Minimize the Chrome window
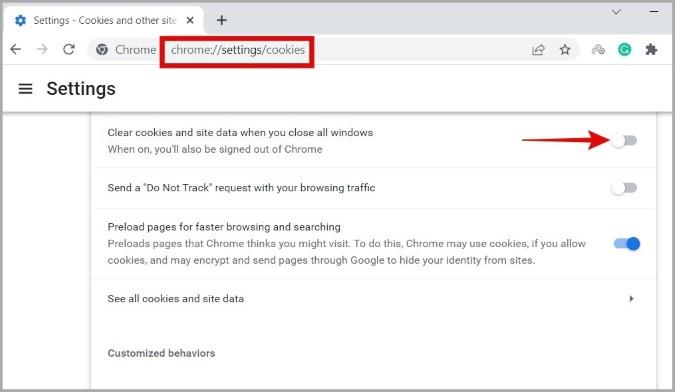Viewport: 675px width, 392px height. [654, 12]
